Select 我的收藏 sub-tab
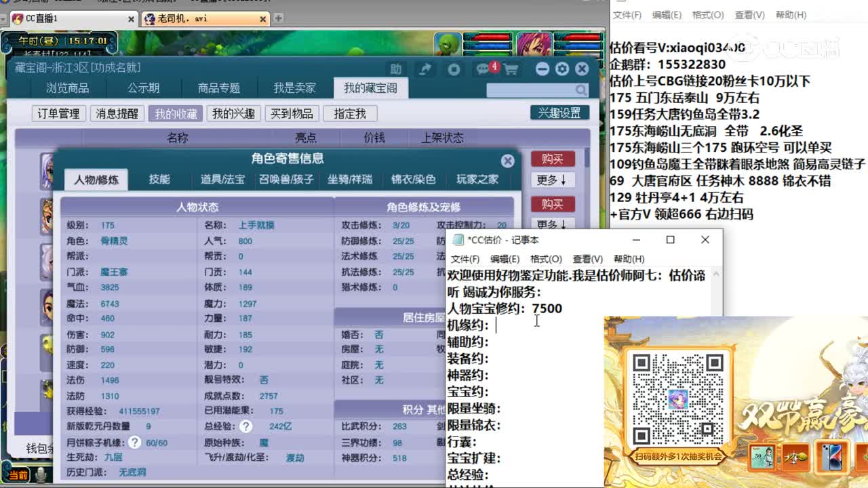The image size is (868, 488). (176, 113)
